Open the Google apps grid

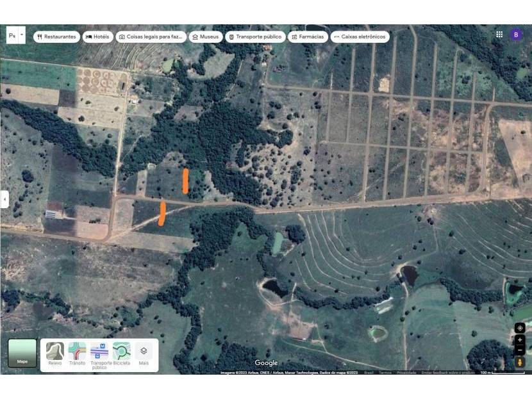tap(499, 35)
